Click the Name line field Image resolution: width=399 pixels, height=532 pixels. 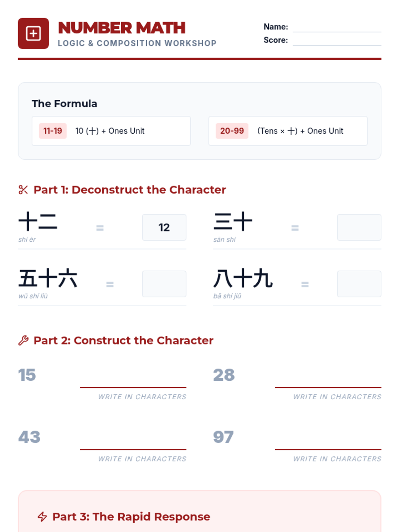(x=336, y=27)
